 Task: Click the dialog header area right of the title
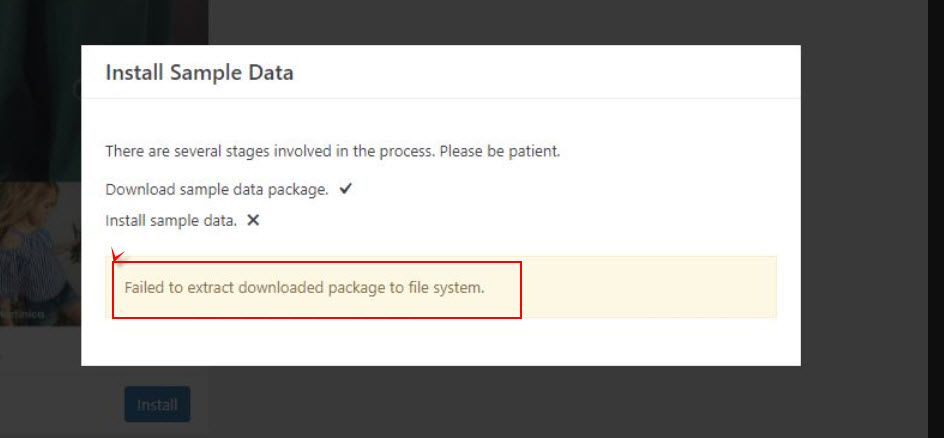[x=542, y=72]
